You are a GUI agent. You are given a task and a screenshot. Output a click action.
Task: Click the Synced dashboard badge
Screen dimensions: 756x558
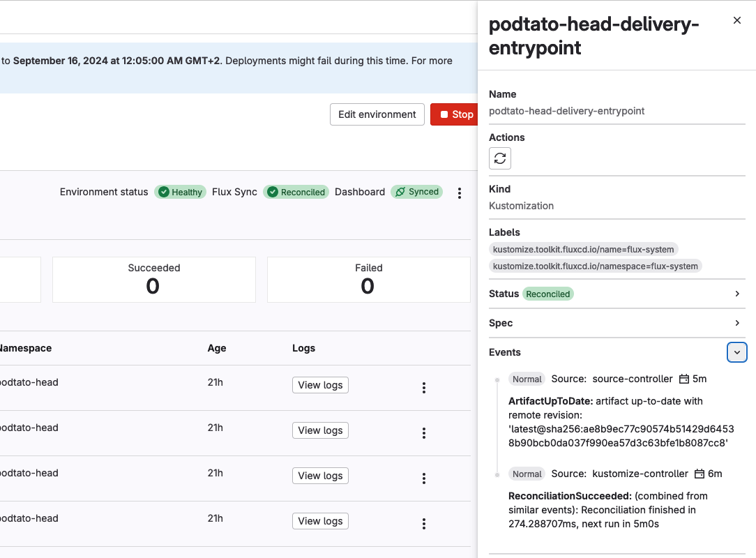point(416,192)
